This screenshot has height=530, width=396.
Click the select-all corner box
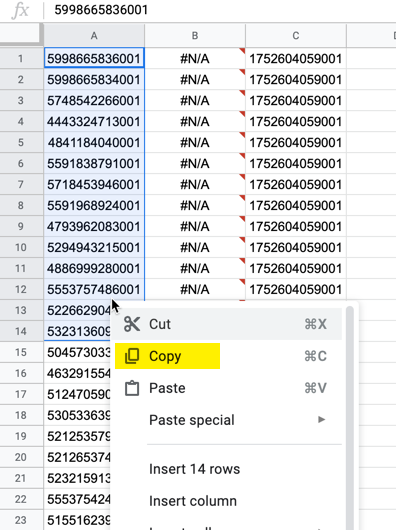[x=21, y=35]
